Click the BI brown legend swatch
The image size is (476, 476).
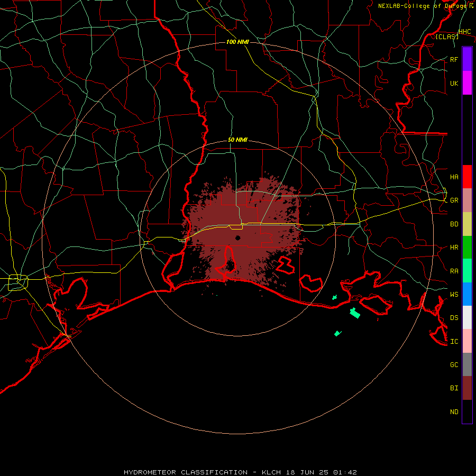point(467,388)
